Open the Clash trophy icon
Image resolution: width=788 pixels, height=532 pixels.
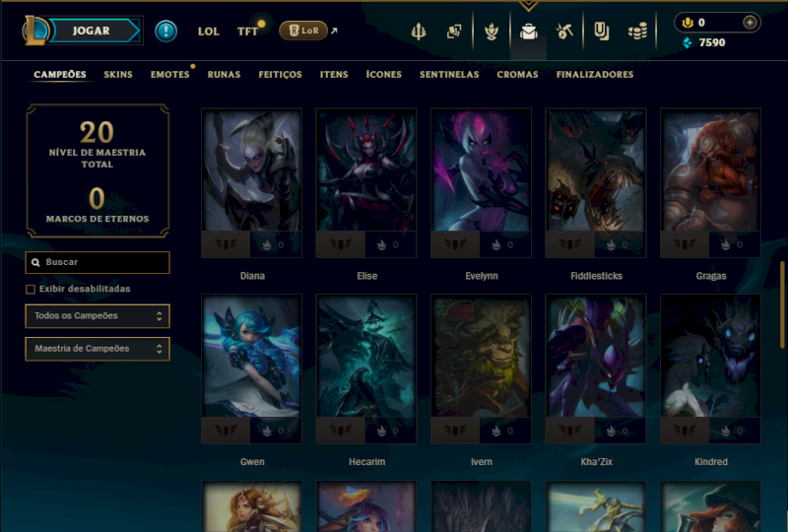492,32
